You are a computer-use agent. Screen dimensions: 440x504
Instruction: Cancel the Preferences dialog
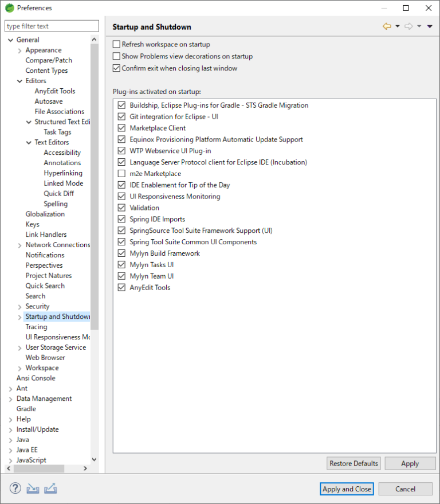pos(405,489)
